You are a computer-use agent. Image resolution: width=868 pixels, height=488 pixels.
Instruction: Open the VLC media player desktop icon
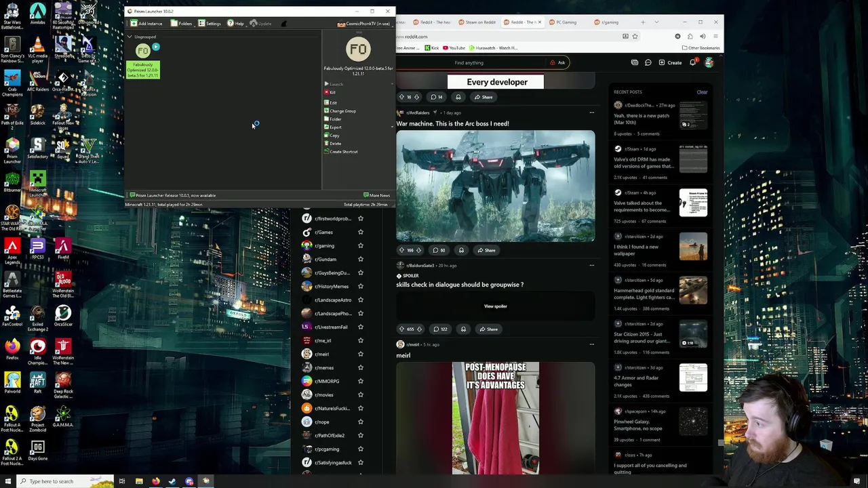point(37,49)
